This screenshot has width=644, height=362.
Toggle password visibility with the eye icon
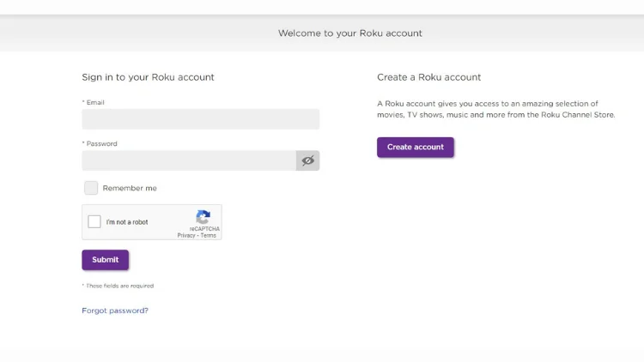pyautogui.click(x=307, y=160)
